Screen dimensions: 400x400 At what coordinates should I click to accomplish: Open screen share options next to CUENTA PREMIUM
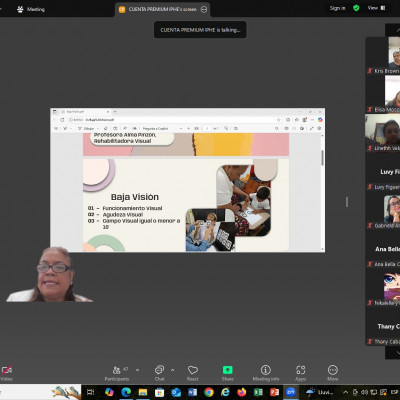click(204, 9)
